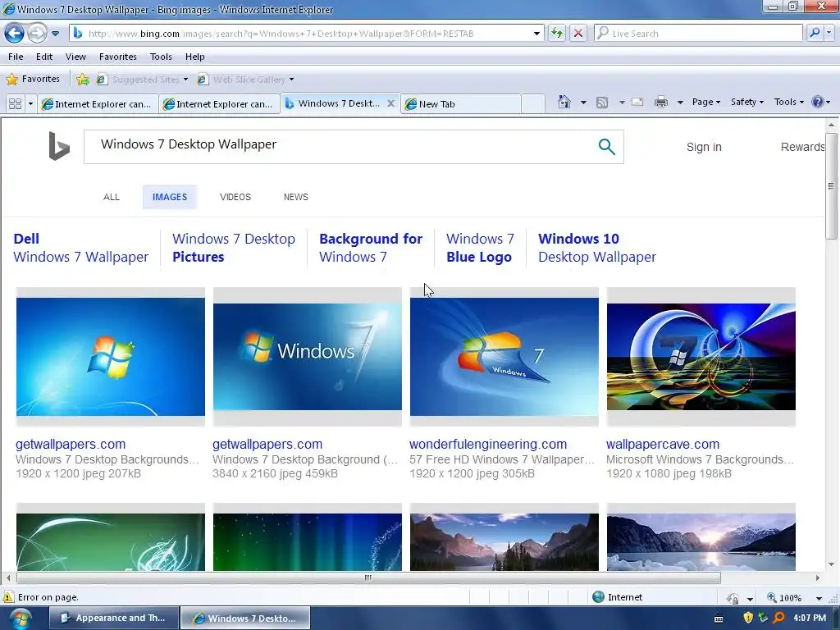Click the RSS feeds icon

point(602,102)
